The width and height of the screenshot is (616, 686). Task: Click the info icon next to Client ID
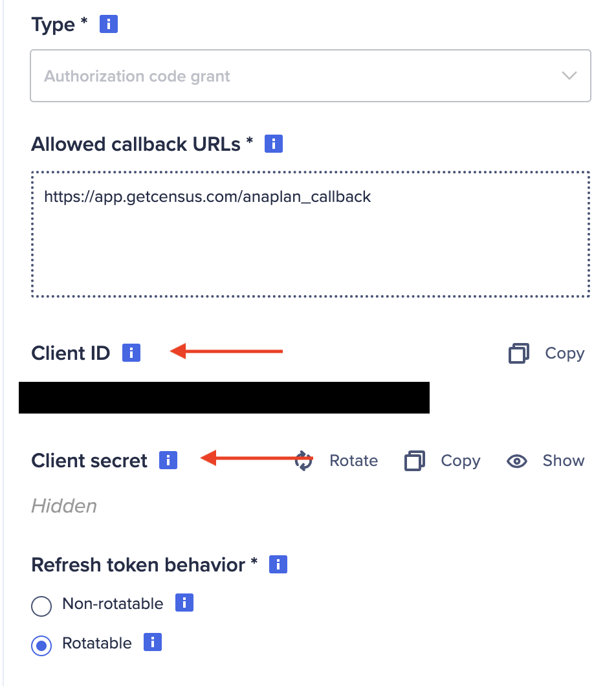coord(131,353)
